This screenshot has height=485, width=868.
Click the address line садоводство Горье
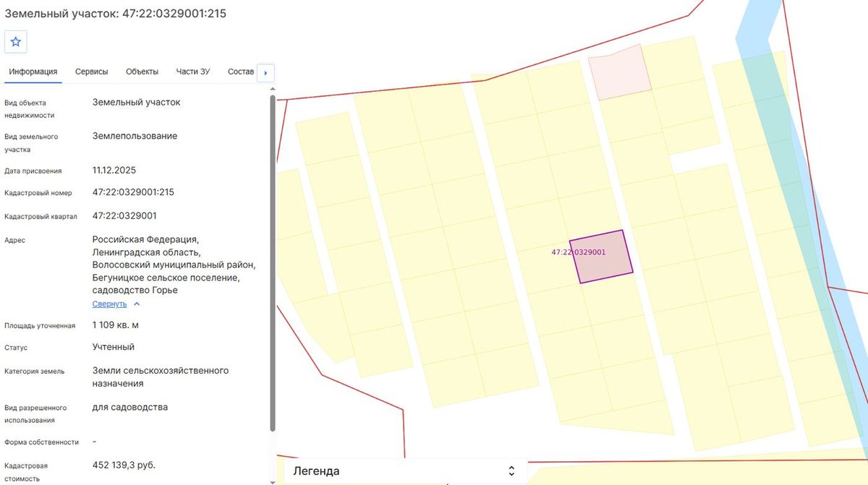[x=135, y=291]
